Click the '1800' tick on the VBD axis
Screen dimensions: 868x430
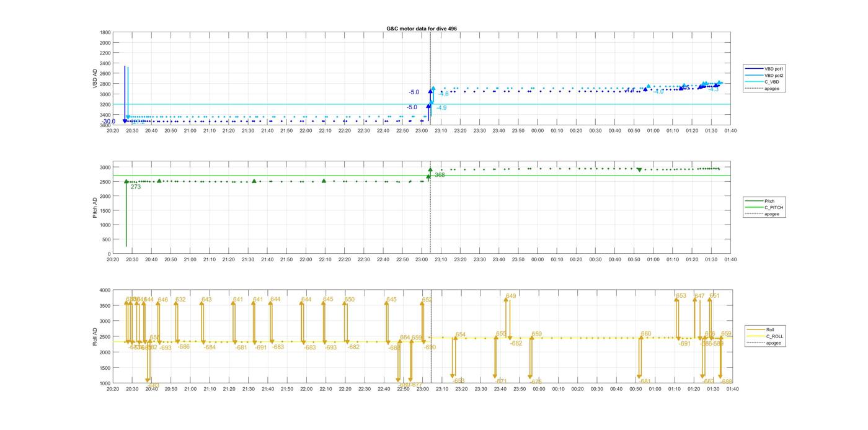(105, 32)
